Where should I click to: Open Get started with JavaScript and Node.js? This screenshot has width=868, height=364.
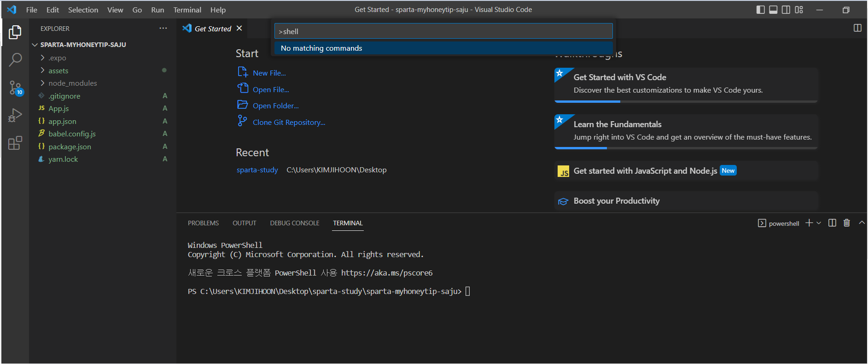[686, 171]
